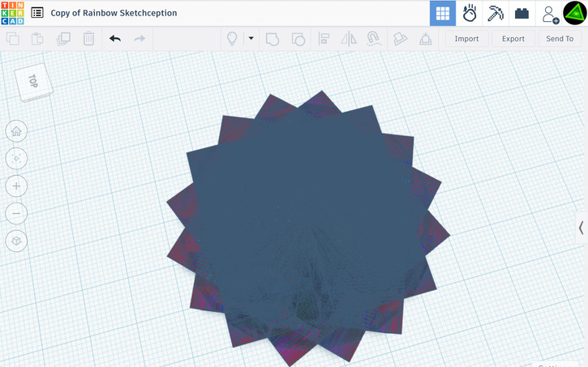
Task: Invite people with the add-user icon
Action: pyautogui.click(x=550, y=15)
